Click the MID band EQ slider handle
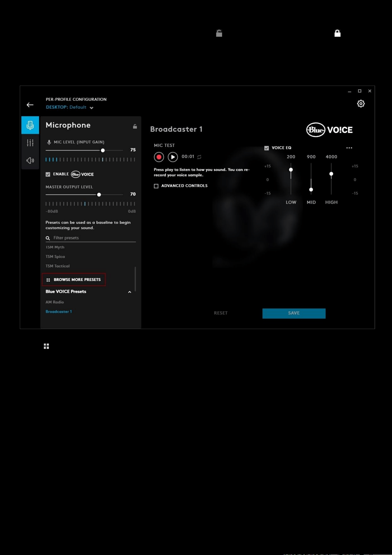This screenshot has width=392, height=555. [x=311, y=190]
